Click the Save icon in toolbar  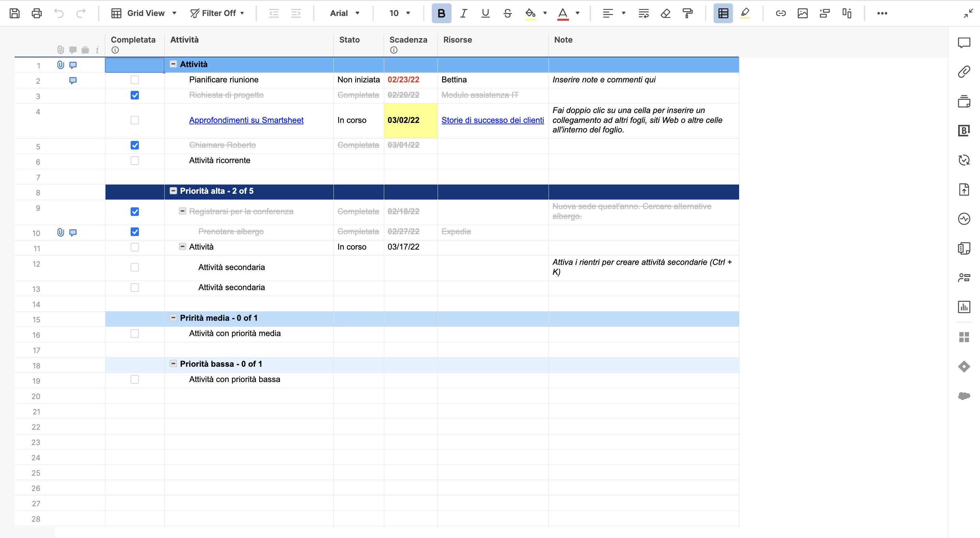[14, 13]
